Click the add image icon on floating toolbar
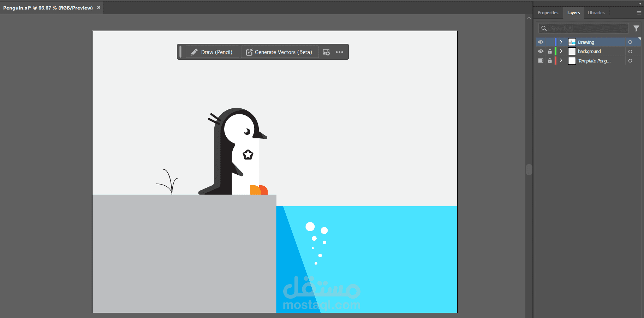The width and height of the screenshot is (644, 318). click(x=326, y=52)
